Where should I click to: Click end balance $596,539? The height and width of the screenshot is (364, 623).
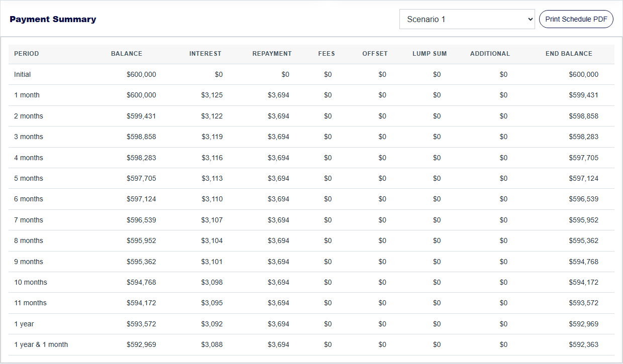point(584,199)
